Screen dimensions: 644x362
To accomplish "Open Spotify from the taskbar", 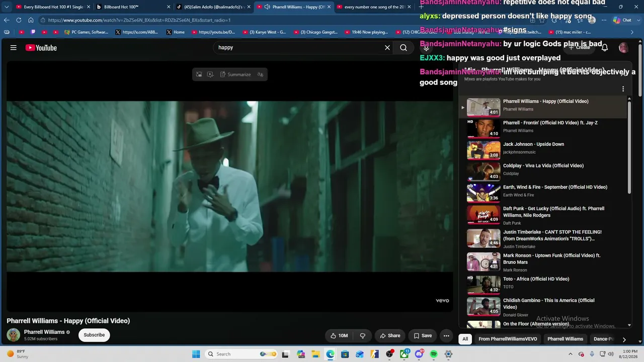I will (x=434, y=354).
